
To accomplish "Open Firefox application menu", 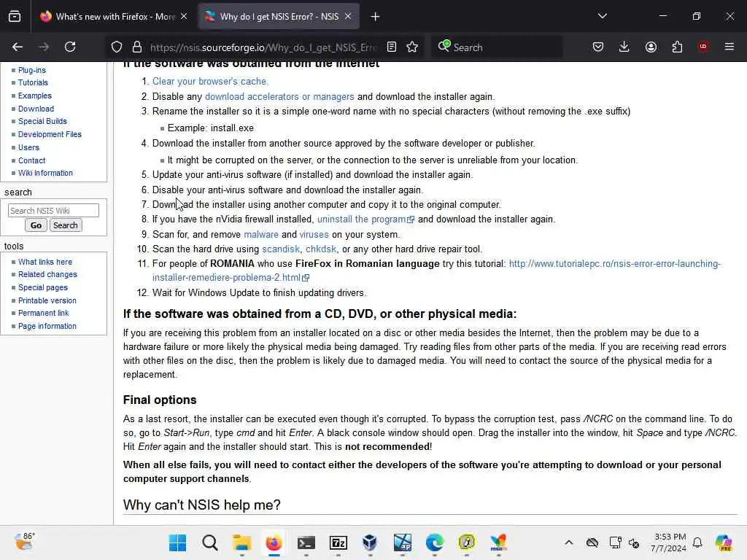I will (729, 47).
